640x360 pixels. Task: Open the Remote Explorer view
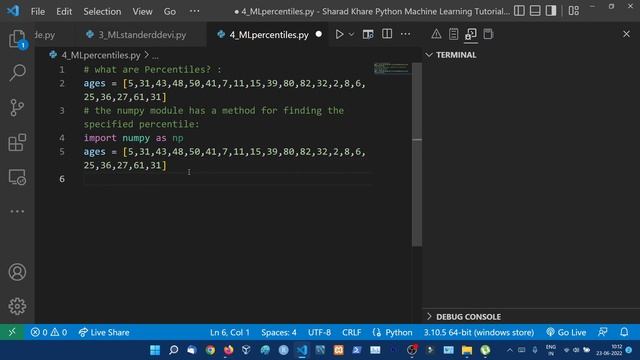click(17, 177)
